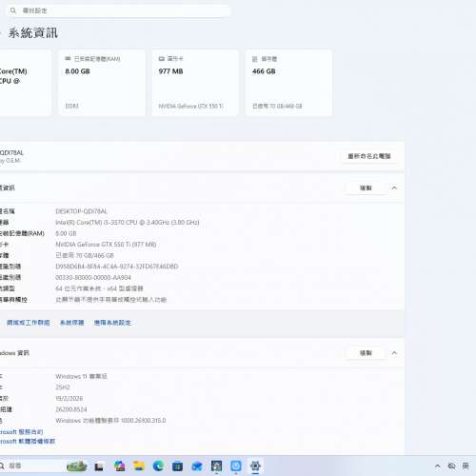Open Task View from the taskbar
Screen dimensions: 476x476
tap(99, 466)
